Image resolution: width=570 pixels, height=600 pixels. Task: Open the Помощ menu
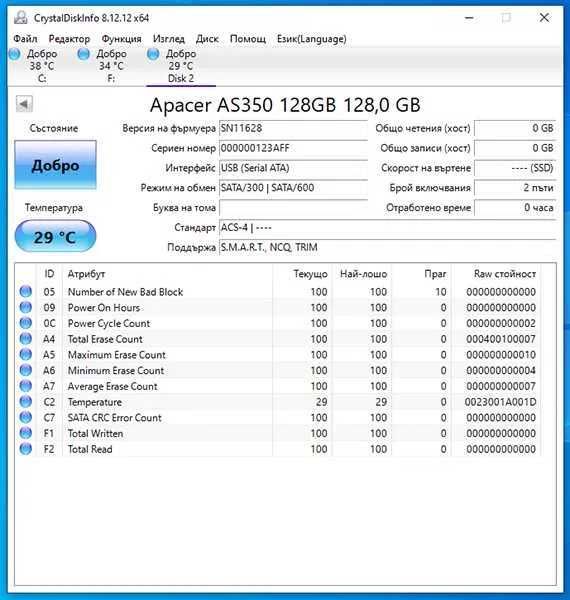coord(248,39)
